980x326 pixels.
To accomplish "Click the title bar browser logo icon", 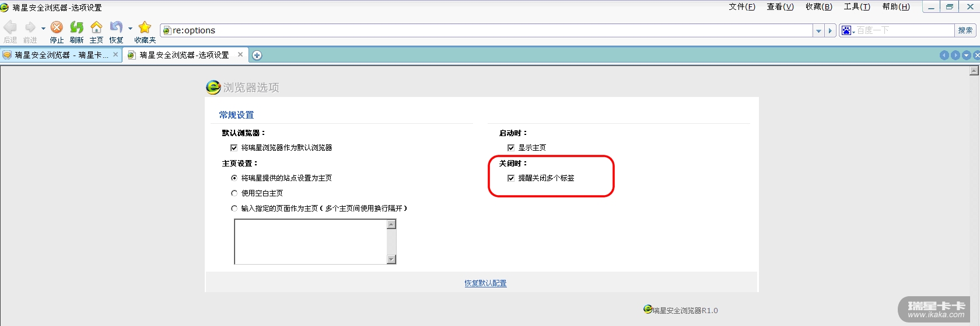I will point(5,7).
